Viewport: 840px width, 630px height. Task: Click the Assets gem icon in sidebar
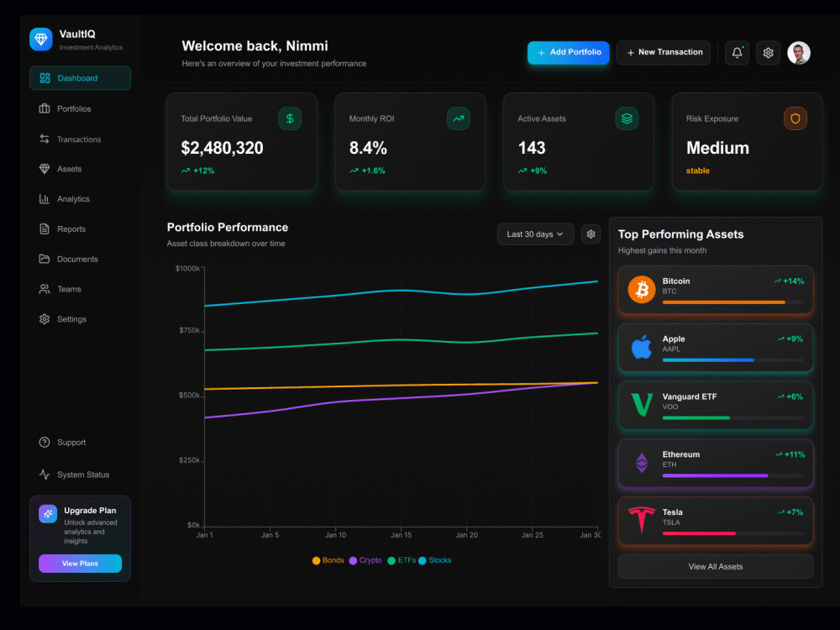coord(45,169)
